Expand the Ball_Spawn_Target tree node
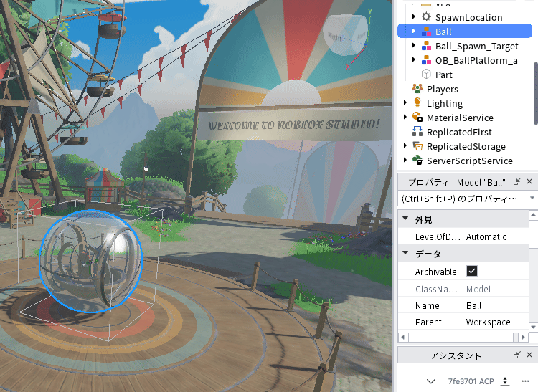Viewport: 538px width, 392px height. [x=413, y=45]
